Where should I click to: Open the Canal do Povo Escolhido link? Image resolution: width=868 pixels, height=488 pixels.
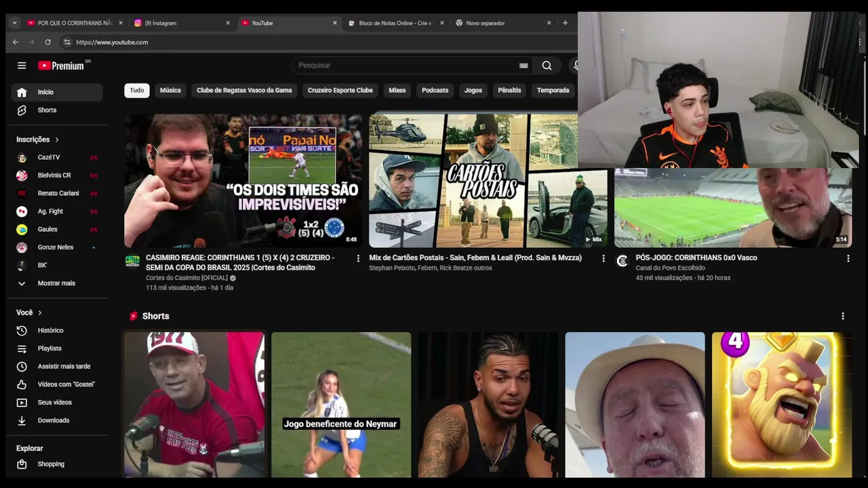coord(670,268)
